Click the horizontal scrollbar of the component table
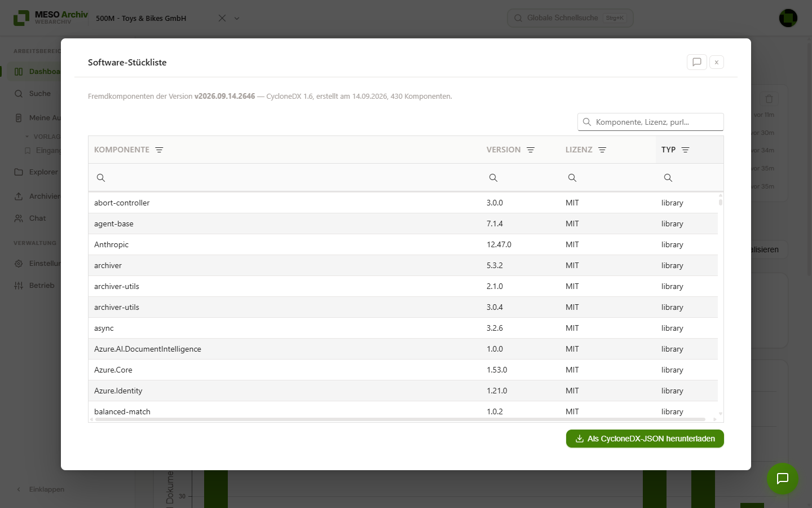 [400, 419]
